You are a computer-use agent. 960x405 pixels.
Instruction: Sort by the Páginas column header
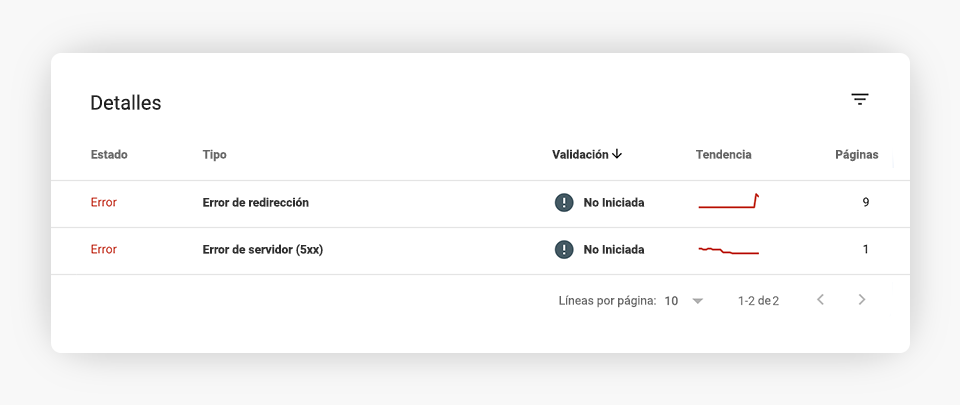857,155
